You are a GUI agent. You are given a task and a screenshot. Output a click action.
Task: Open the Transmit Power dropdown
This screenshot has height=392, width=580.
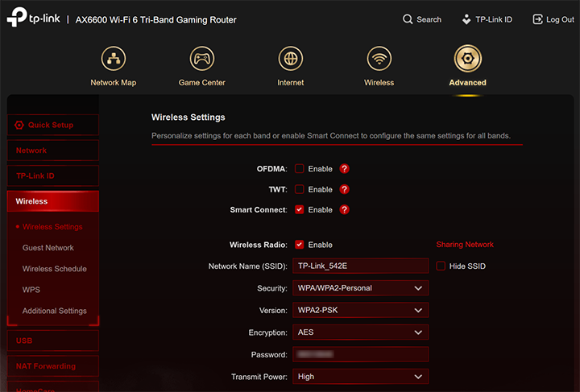360,376
